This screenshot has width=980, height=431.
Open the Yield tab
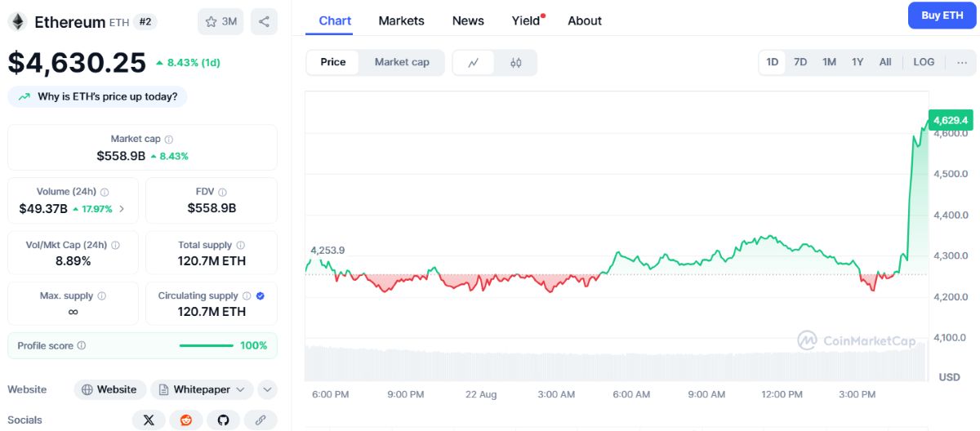tap(528, 21)
